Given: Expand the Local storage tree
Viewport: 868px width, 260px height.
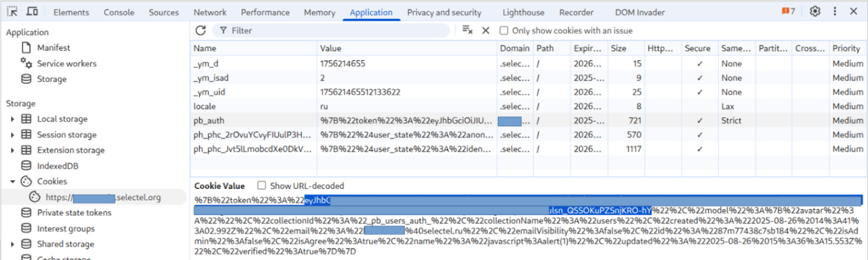Looking at the screenshot, I should [13, 119].
